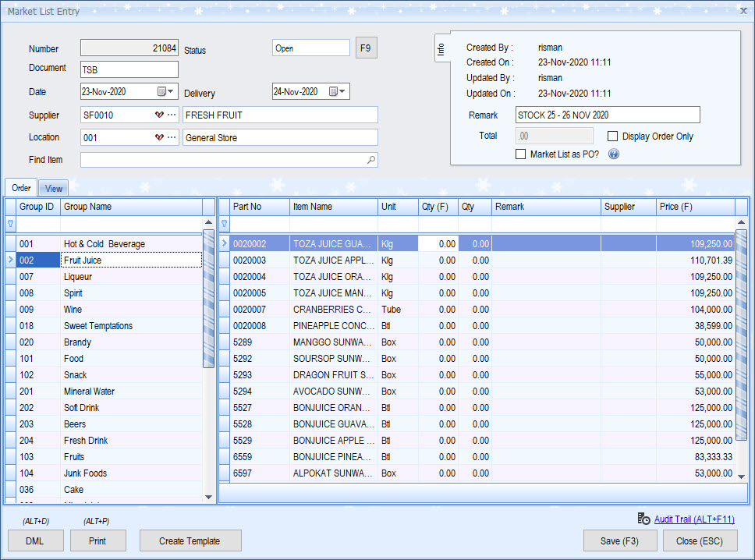Image resolution: width=755 pixels, height=560 pixels.
Task: Click the Market List as PO help icon
Action: pyautogui.click(x=613, y=154)
